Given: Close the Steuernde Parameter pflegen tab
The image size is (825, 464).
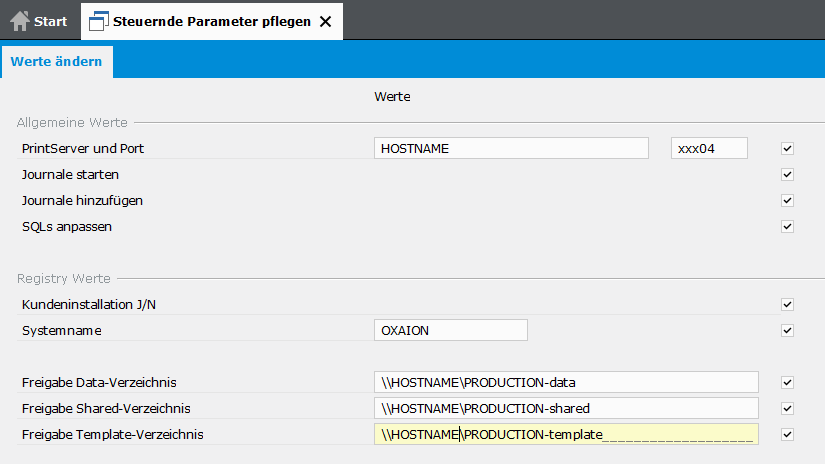Looking at the screenshot, I should pyautogui.click(x=325, y=21).
